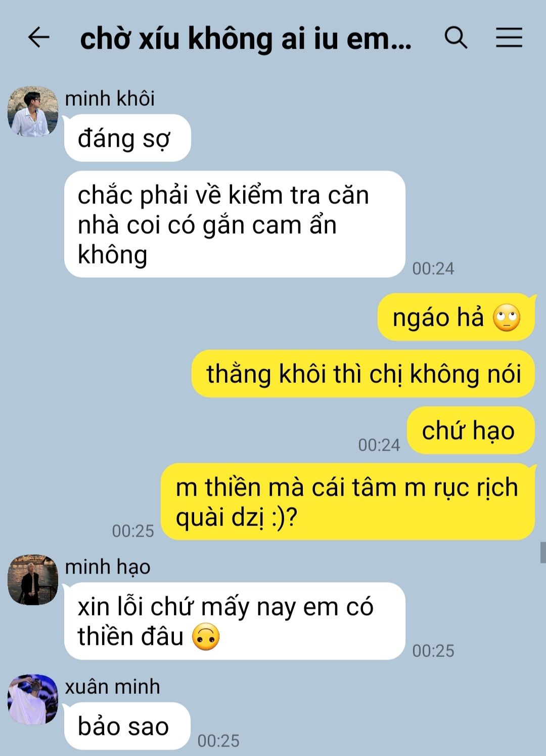
Task: Select the 'thằng khôi thì chị không nói' message
Action: point(363,374)
